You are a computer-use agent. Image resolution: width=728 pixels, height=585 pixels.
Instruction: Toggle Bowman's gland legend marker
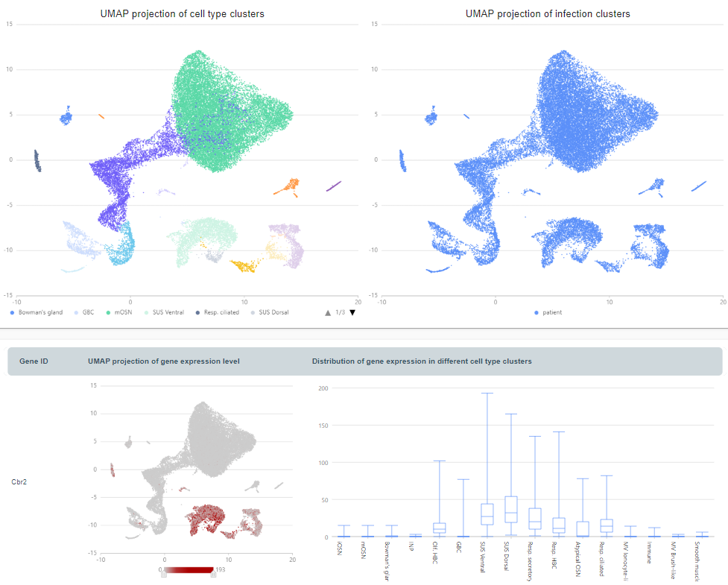coord(13,312)
